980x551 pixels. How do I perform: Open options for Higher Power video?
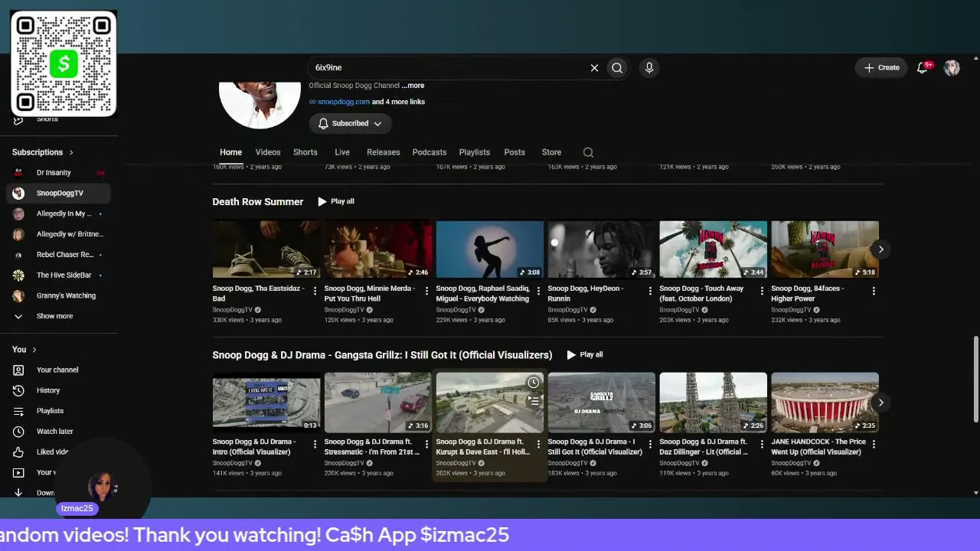(x=874, y=291)
